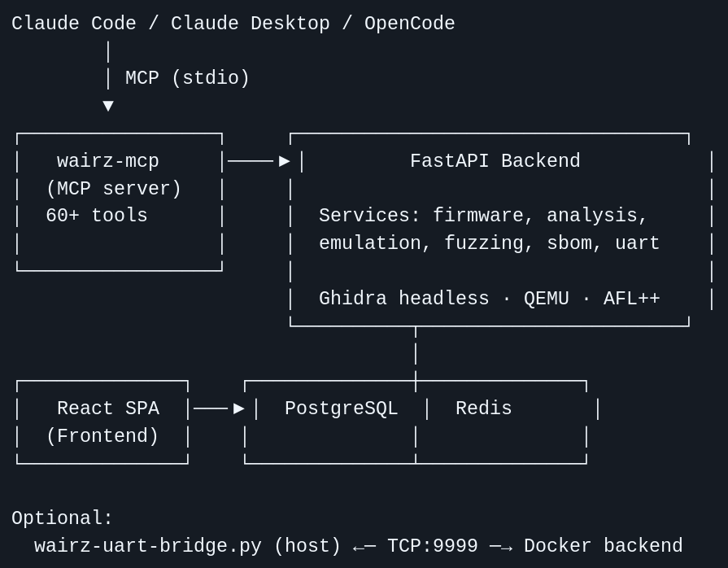Viewport: 728px width, 568px height.
Task: Select the 'Docker backend' text
Action: [x=603, y=546]
